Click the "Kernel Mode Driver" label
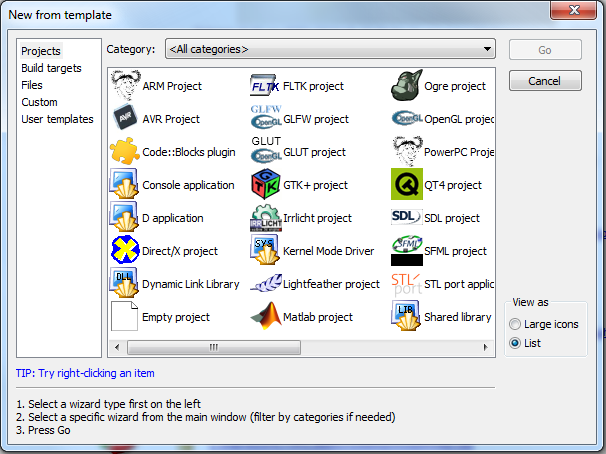The width and height of the screenshot is (606, 454). tap(329, 251)
